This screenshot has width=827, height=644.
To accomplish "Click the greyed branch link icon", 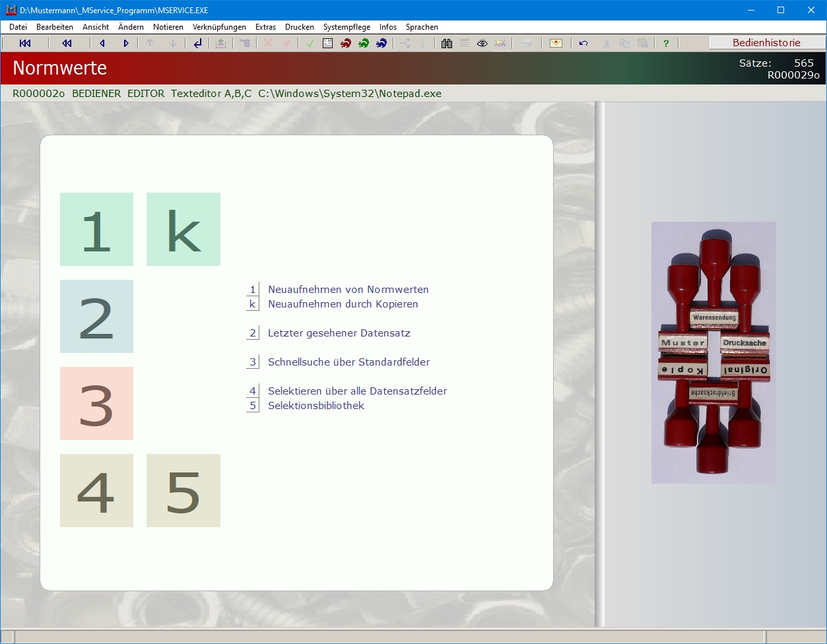I will [405, 44].
